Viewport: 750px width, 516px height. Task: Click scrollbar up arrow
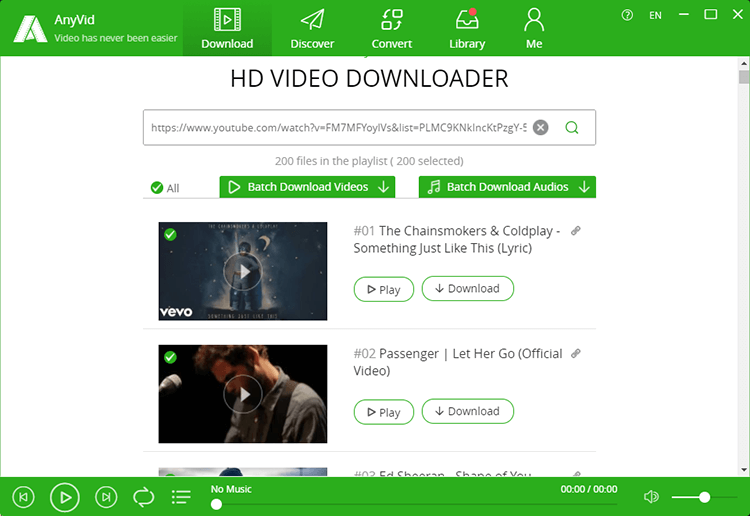(x=744, y=63)
